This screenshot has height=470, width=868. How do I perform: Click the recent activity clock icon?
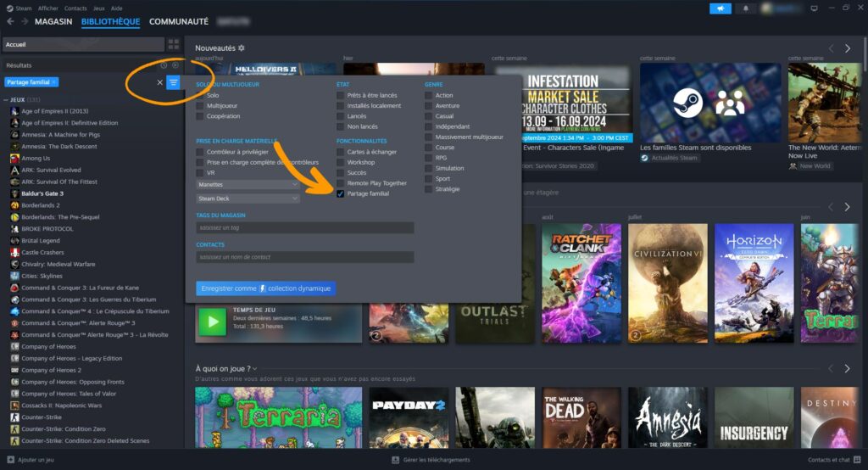pyautogui.click(x=164, y=65)
